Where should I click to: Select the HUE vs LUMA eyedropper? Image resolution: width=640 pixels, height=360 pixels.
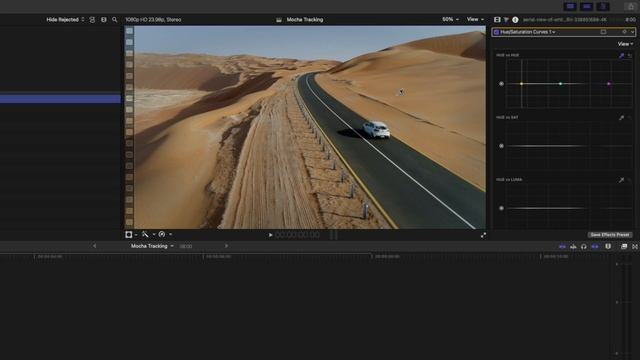[621, 180]
